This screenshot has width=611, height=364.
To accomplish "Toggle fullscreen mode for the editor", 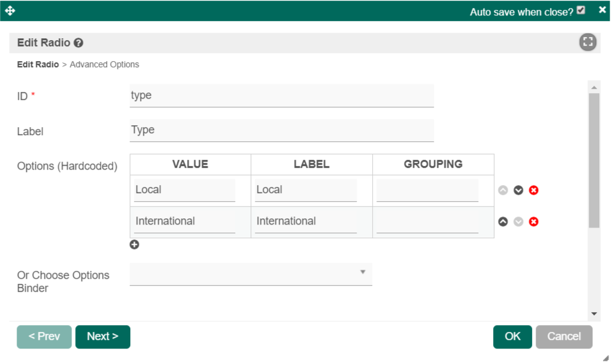I will [588, 42].
